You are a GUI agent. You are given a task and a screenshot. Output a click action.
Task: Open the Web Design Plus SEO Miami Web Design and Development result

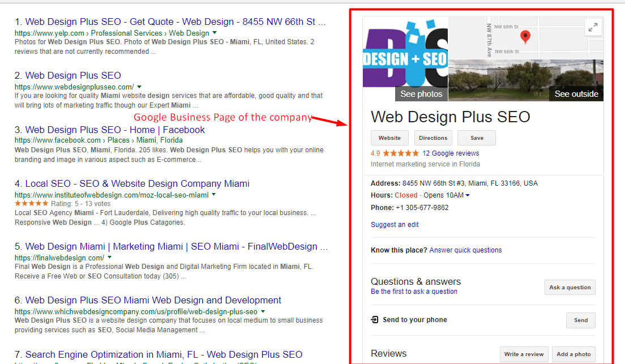(153, 300)
